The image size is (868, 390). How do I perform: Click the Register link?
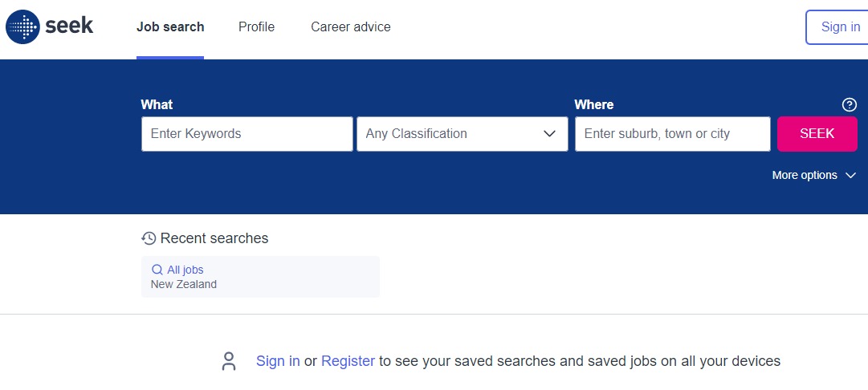tap(348, 361)
